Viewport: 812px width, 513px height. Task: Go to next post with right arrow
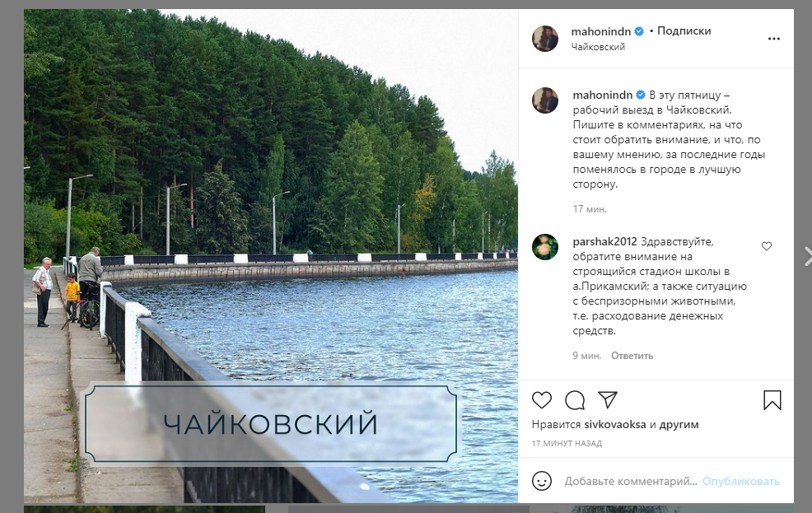tap(807, 256)
